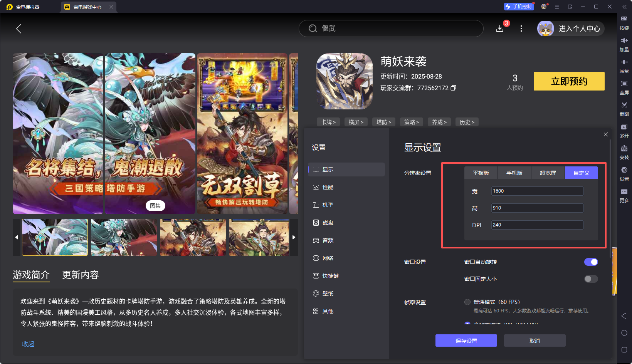Copy the player group number icon
632x364 pixels.
(x=454, y=88)
